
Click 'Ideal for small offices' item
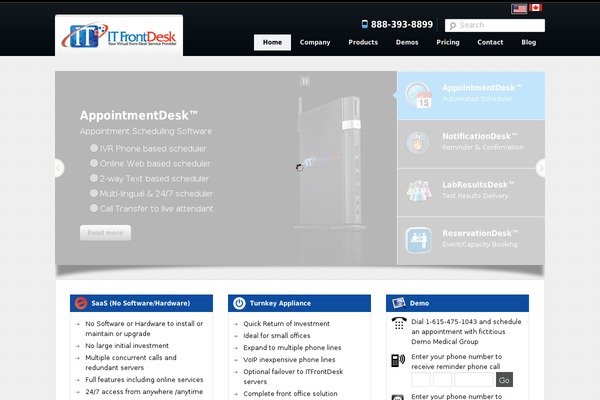[x=277, y=336]
